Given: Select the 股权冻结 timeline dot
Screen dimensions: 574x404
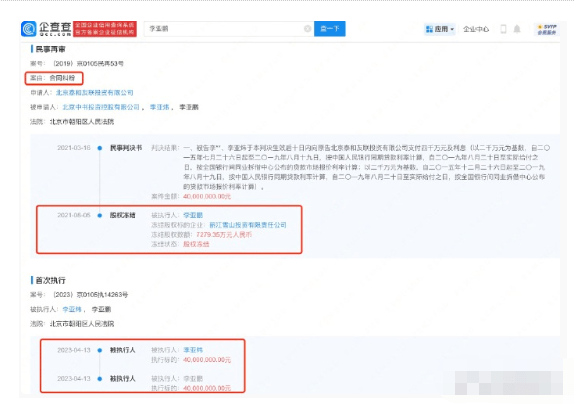Looking at the screenshot, I should pos(100,215).
